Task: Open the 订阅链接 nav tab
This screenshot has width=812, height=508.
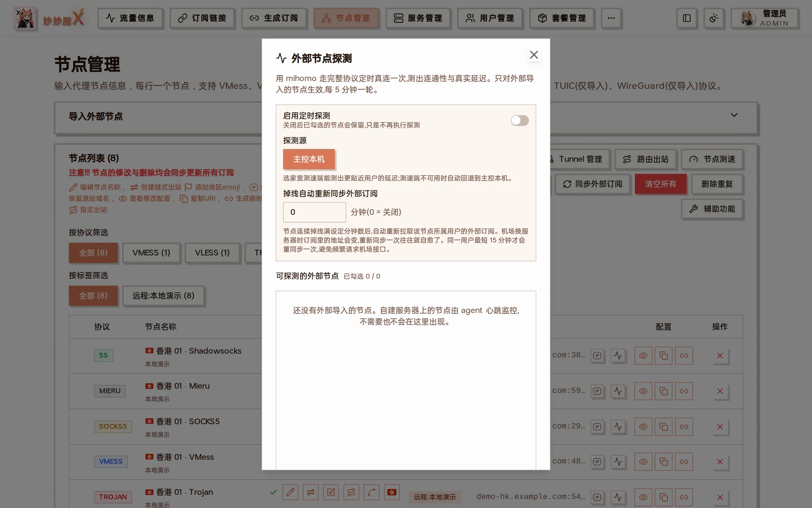Action: point(202,18)
